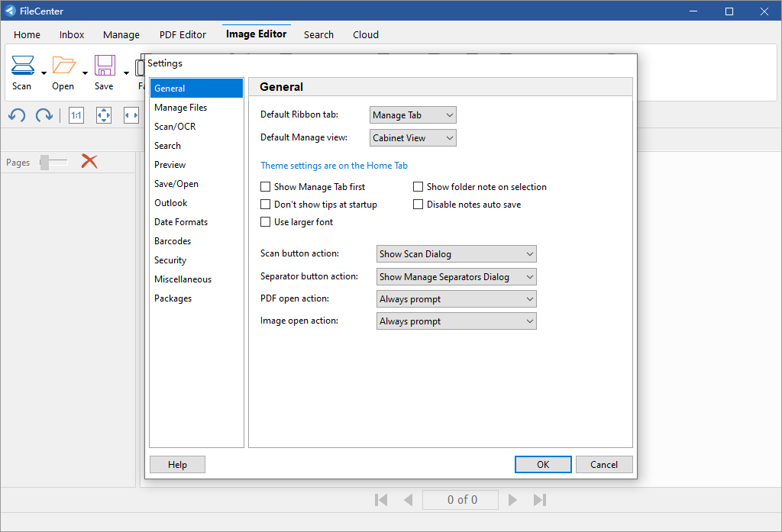Image resolution: width=782 pixels, height=532 pixels.
Task: Click the red X delete pages icon
Action: click(x=89, y=162)
